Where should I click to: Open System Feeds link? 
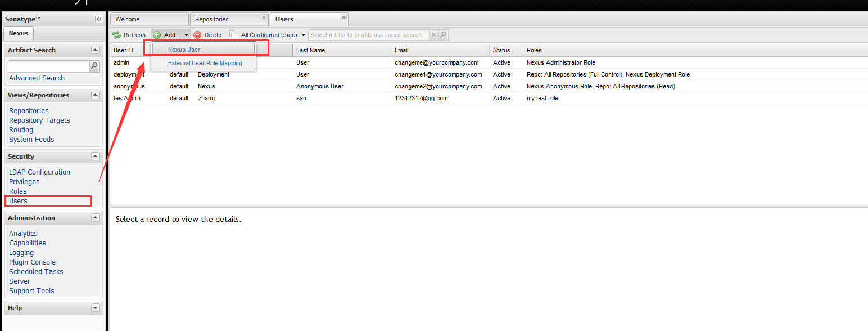coord(31,140)
